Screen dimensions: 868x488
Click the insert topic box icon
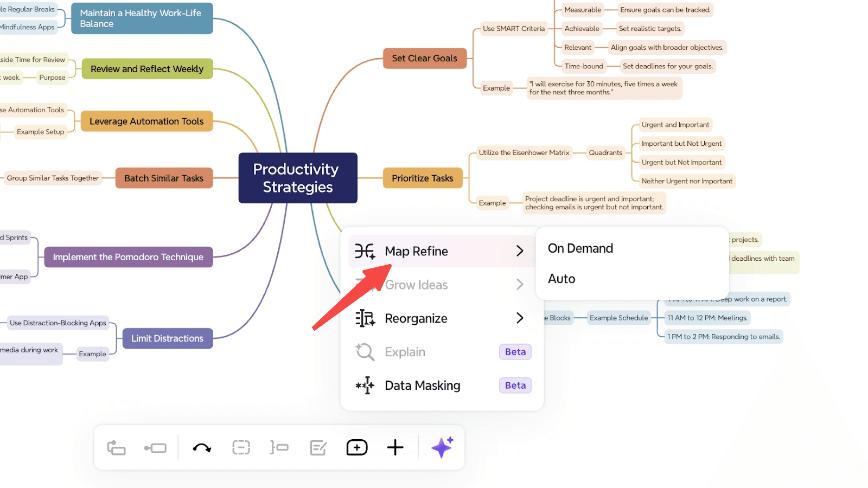[x=357, y=448]
